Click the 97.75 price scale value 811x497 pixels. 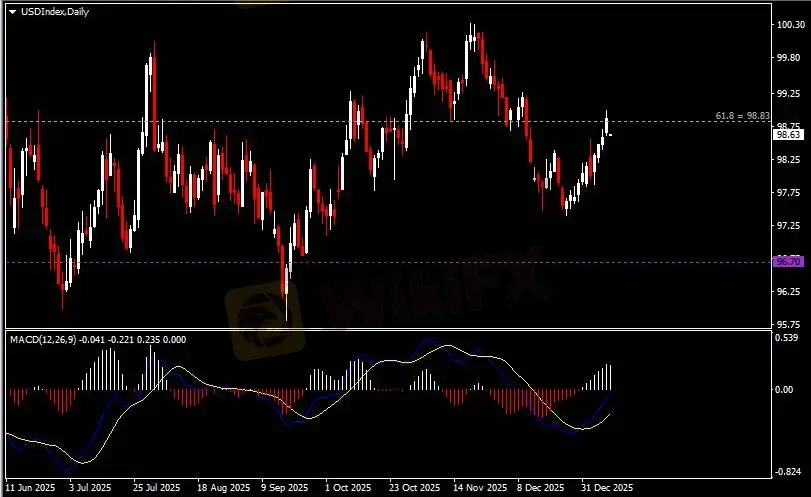click(x=789, y=192)
